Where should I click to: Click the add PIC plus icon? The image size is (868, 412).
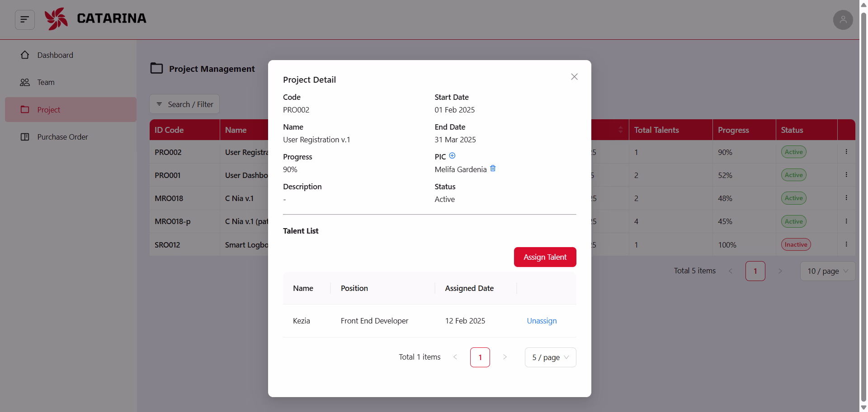coord(452,156)
